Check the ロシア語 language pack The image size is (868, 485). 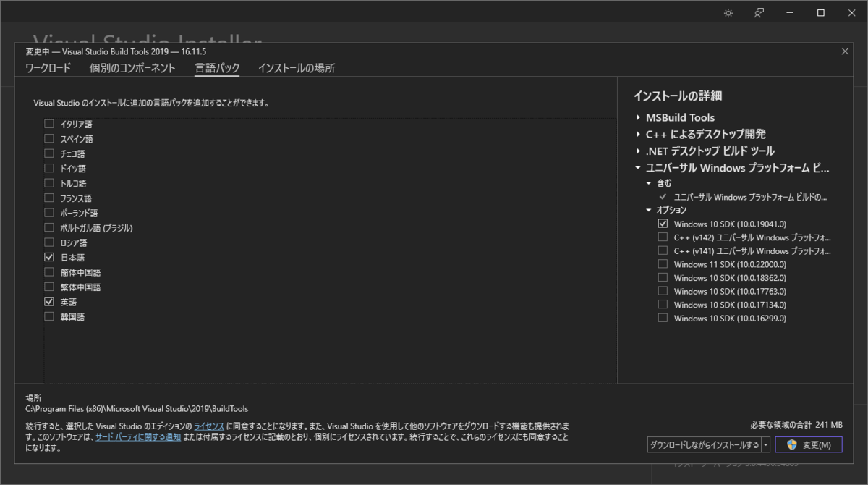click(49, 242)
